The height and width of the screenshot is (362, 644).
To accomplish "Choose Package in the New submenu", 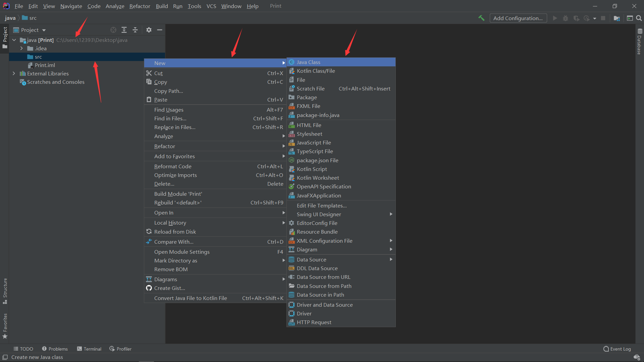I will point(307,97).
